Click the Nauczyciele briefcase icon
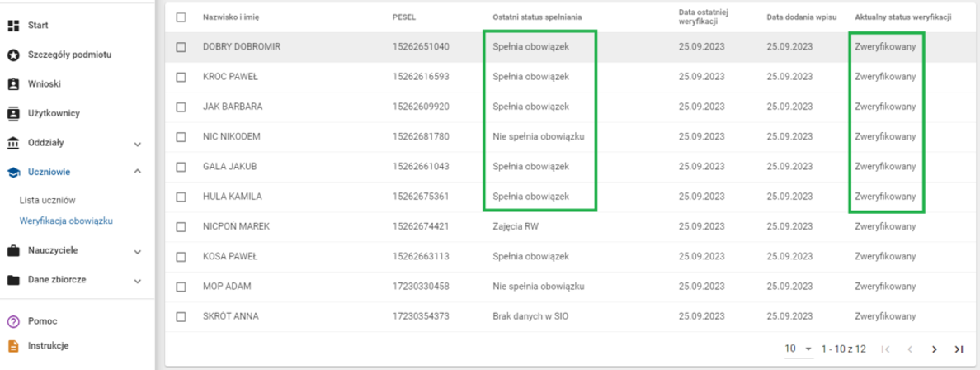 pyautogui.click(x=13, y=249)
